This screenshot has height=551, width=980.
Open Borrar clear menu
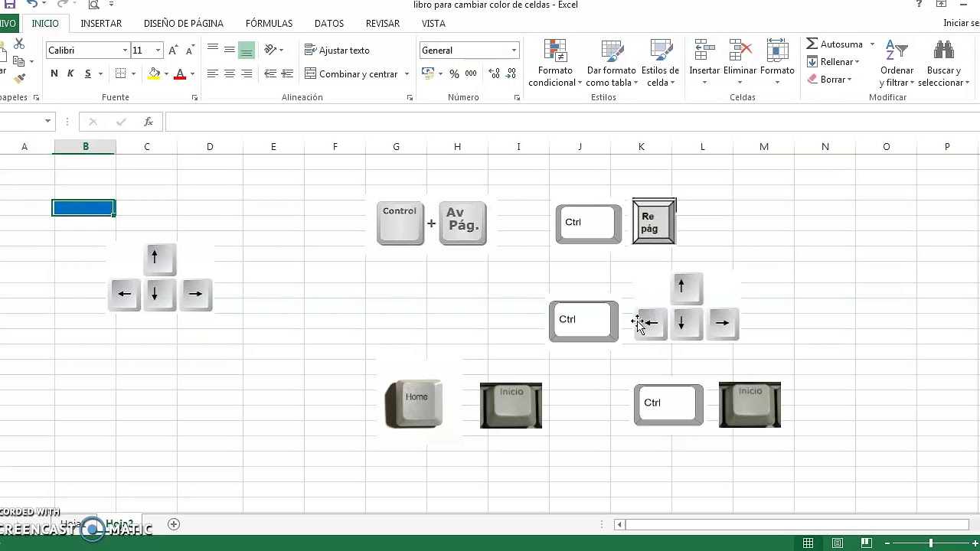click(x=829, y=80)
